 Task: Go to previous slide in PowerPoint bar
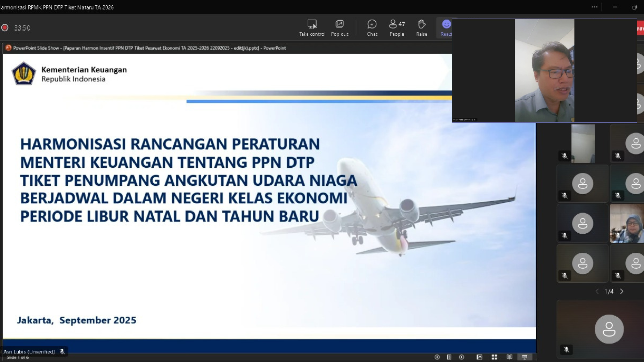coord(437,357)
